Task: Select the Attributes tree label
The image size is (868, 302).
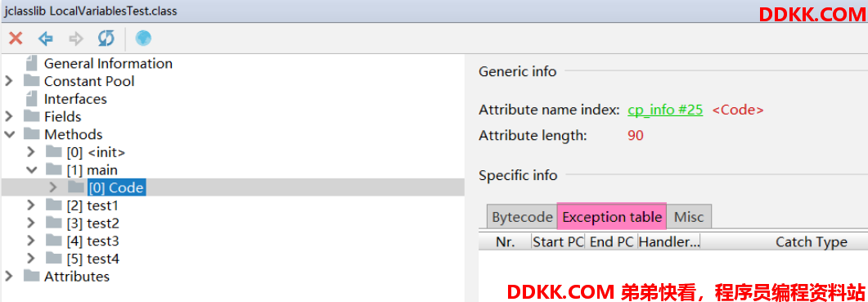Action: coord(77,277)
